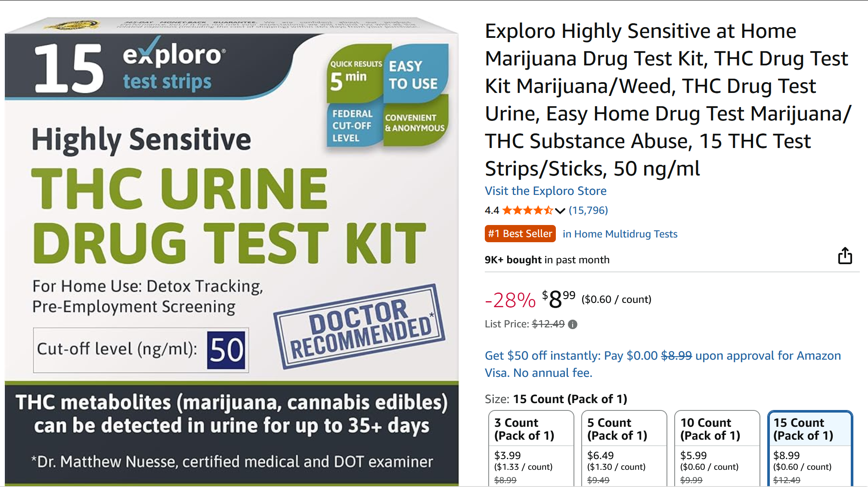Click the share icon
The height and width of the screenshot is (487, 868).
point(845,256)
